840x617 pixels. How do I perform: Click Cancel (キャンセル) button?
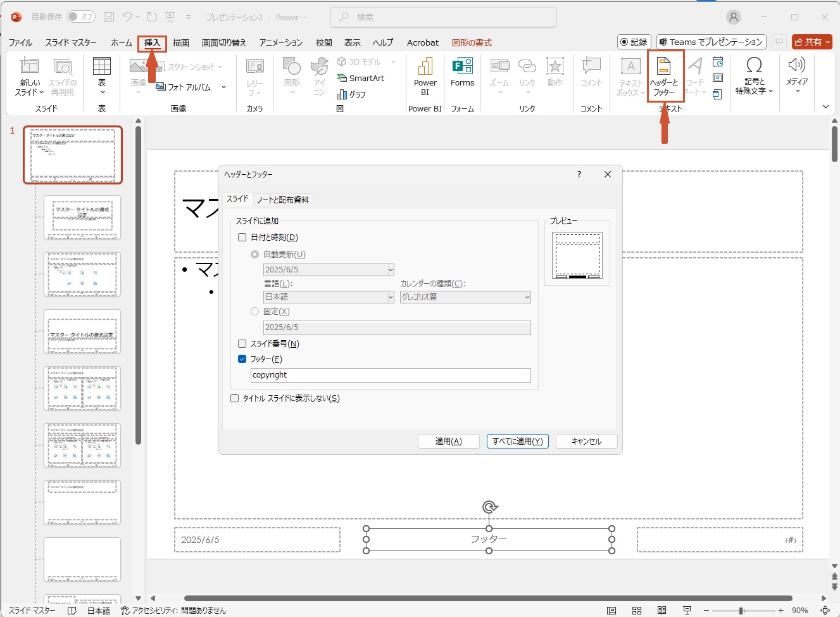(587, 442)
